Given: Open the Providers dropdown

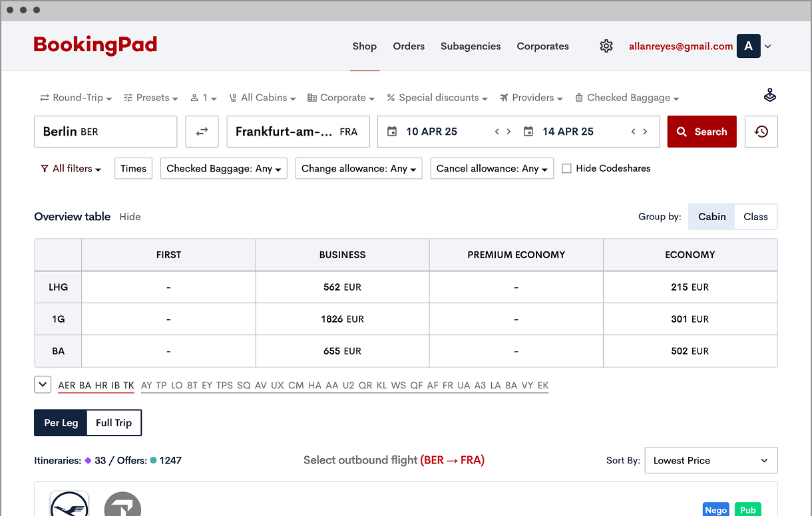Looking at the screenshot, I should click(531, 98).
